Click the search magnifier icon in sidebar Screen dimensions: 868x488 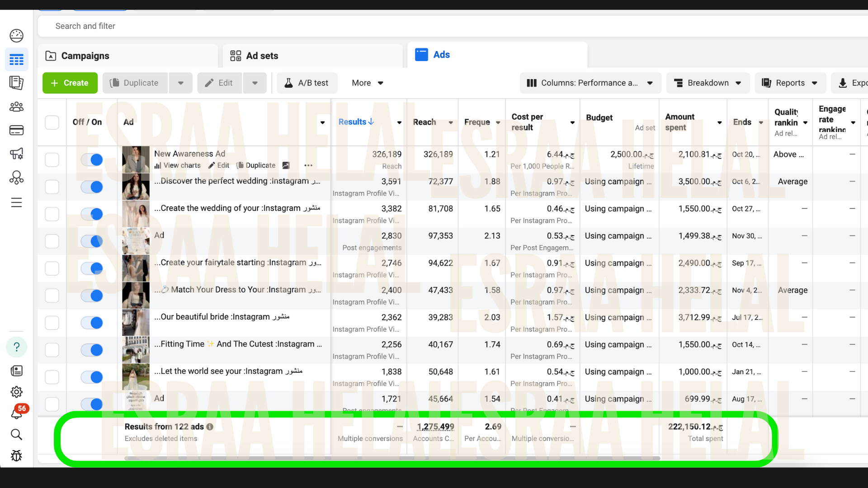17,435
